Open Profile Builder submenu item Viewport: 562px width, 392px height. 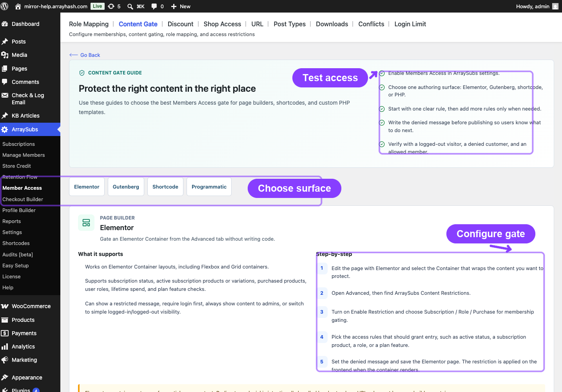(x=19, y=211)
